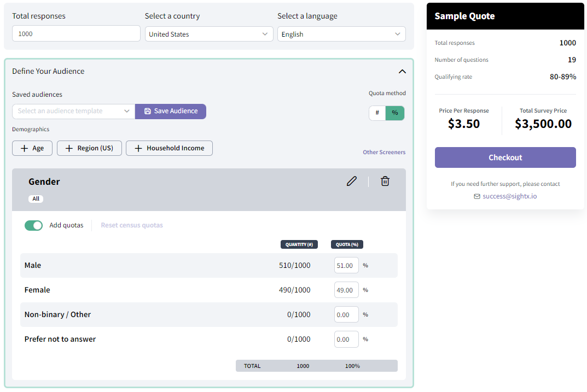Click the Save Audience button
The image size is (587, 392).
[171, 112]
